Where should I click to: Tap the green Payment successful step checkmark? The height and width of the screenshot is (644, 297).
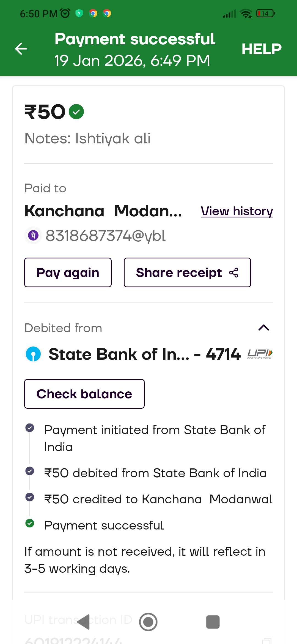pyautogui.click(x=30, y=523)
